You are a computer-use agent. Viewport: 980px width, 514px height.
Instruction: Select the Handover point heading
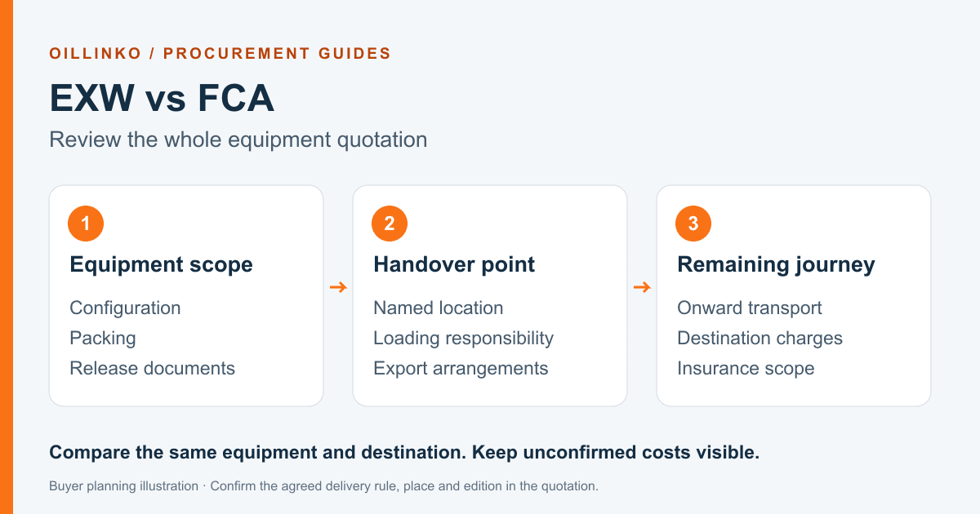454,264
